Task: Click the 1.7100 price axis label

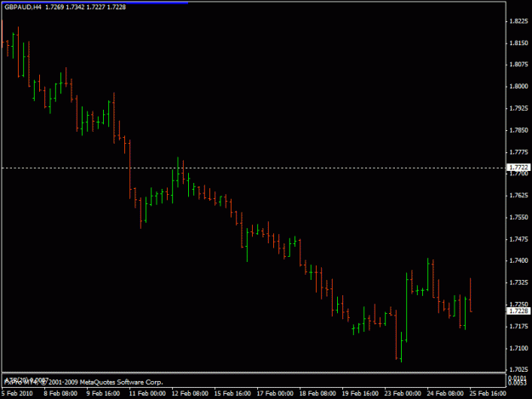Action: click(518, 348)
